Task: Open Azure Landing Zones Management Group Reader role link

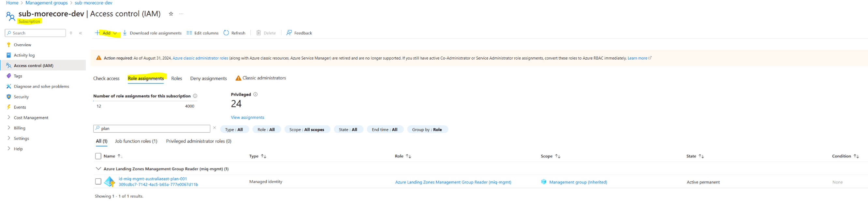Action: pyautogui.click(x=453, y=182)
